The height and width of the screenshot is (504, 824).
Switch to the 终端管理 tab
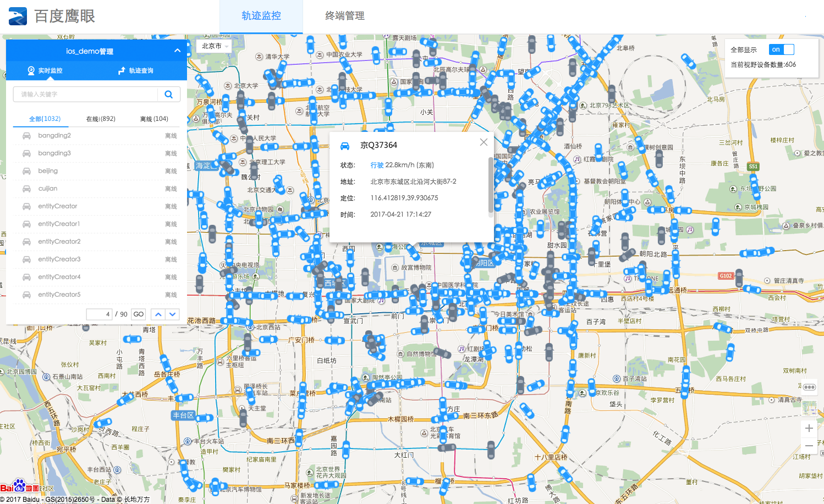(x=344, y=16)
